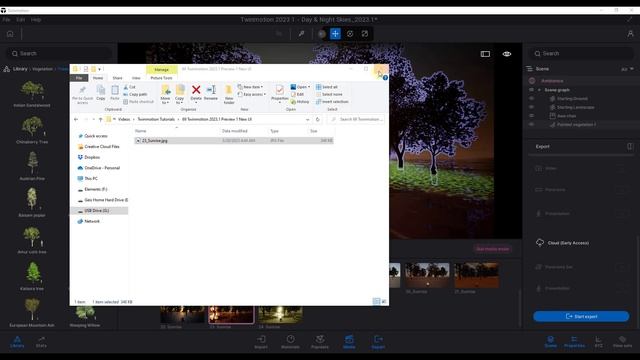Open the Media tab in bottom bar
The height and width of the screenshot is (360, 640).
pyautogui.click(x=349, y=342)
